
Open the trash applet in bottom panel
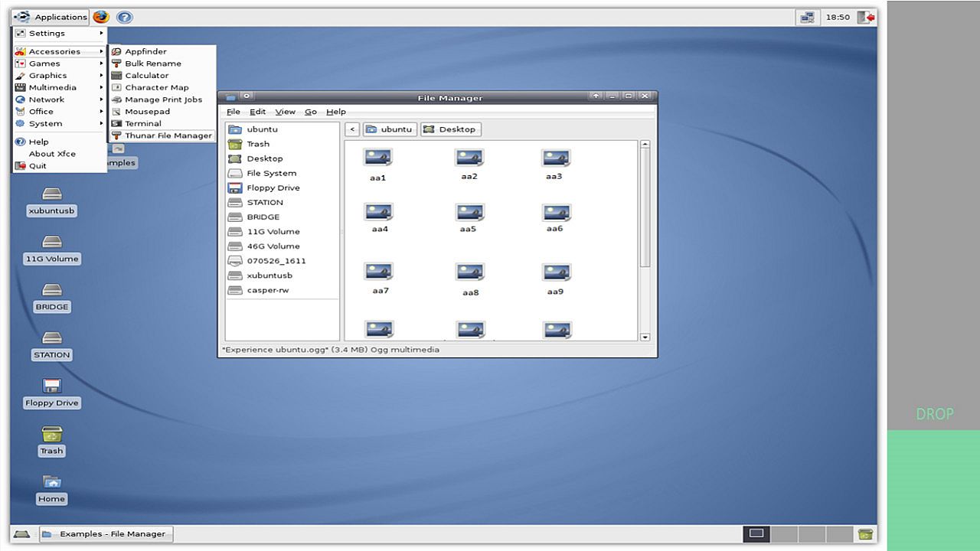(865, 533)
